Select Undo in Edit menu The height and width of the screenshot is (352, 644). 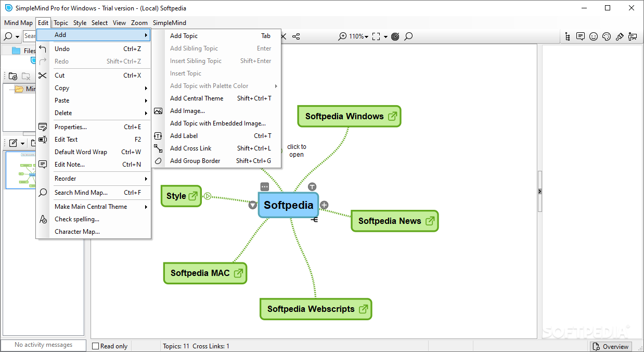(94, 49)
